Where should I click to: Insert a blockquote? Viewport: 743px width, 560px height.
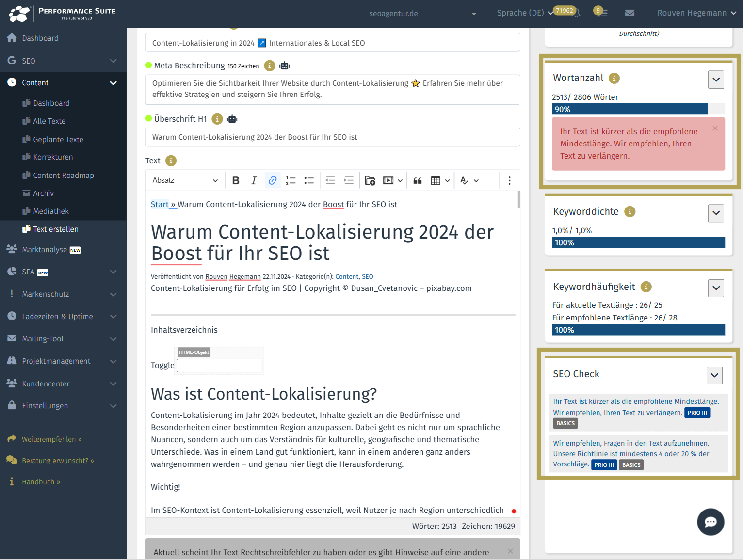[417, 180]
